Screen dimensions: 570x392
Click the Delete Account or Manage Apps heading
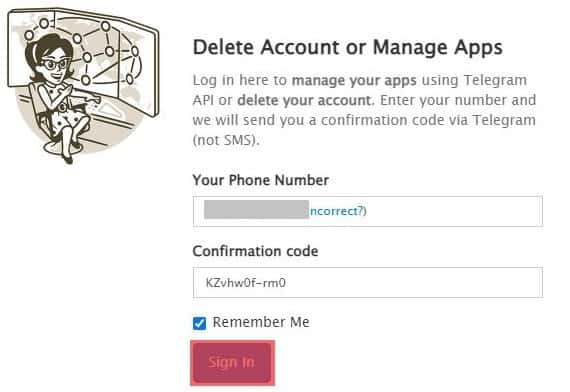(x=348, y=47)
